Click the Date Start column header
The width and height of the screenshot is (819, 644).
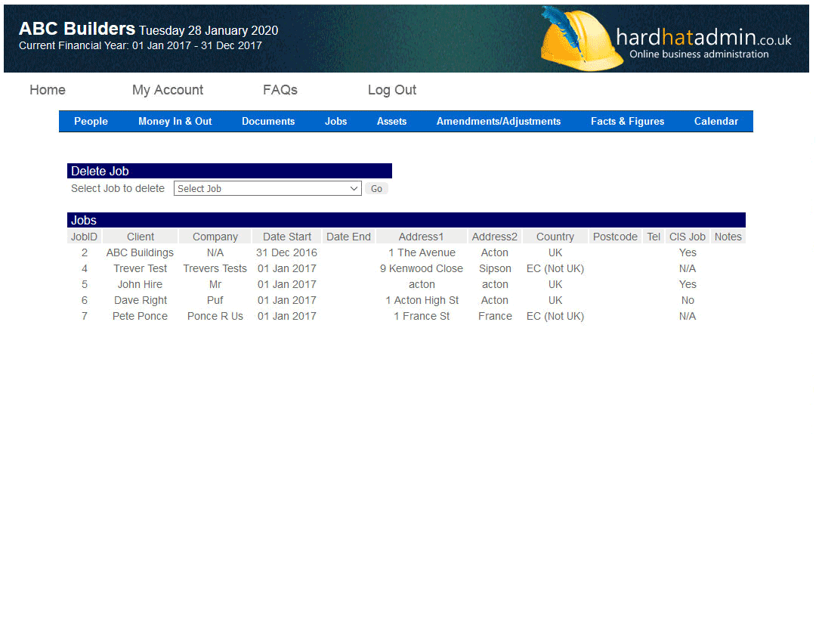[287, 237]
